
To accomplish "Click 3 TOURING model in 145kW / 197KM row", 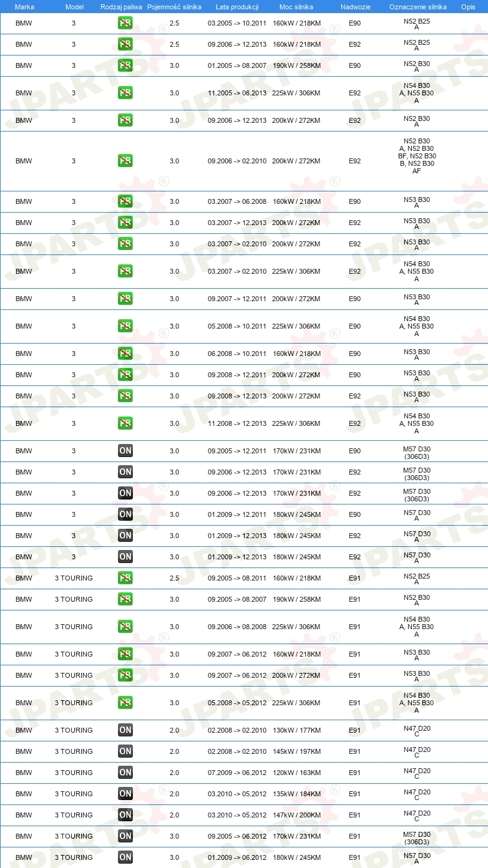I will coord(74,752).
